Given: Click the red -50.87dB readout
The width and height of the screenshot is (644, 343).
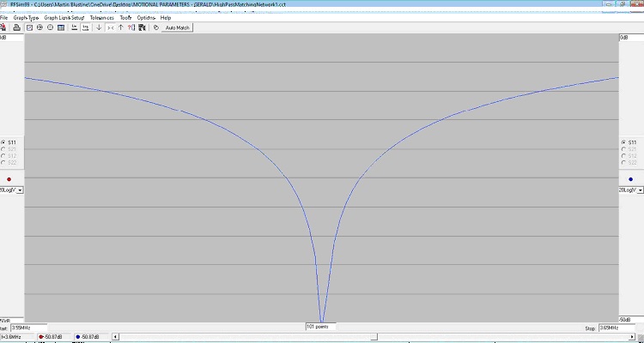Looking at the screenshot, I should (x=54, y=337).
